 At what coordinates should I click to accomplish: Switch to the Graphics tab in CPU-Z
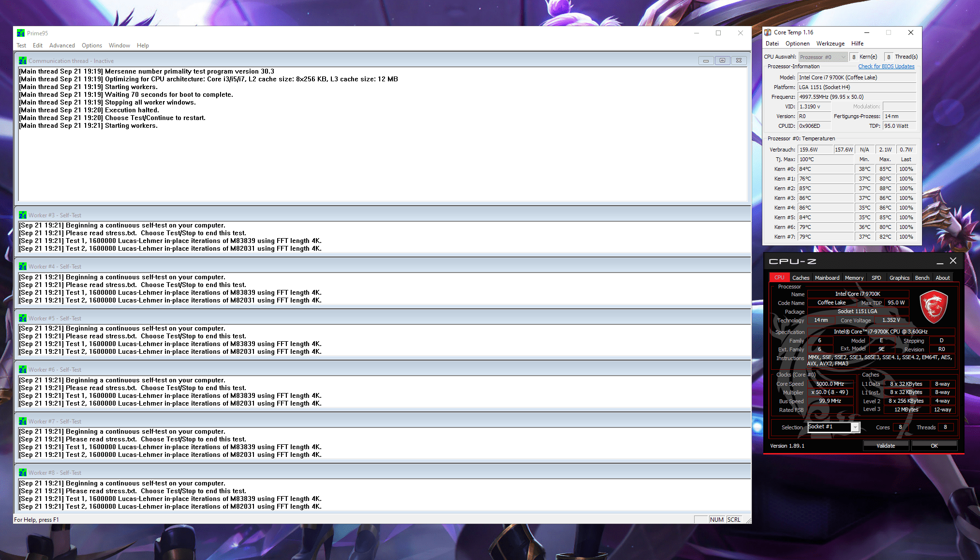899,278
